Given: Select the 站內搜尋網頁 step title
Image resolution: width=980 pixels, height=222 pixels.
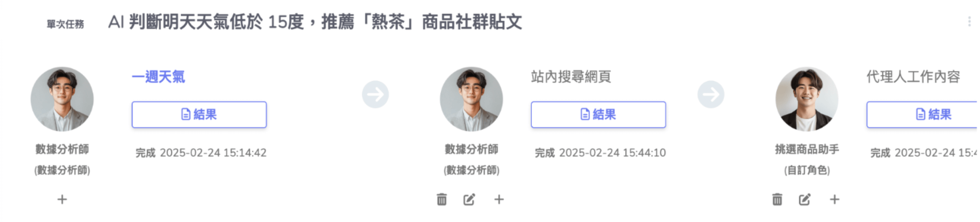Looking at the screenshot, I should tap(571, 77).
